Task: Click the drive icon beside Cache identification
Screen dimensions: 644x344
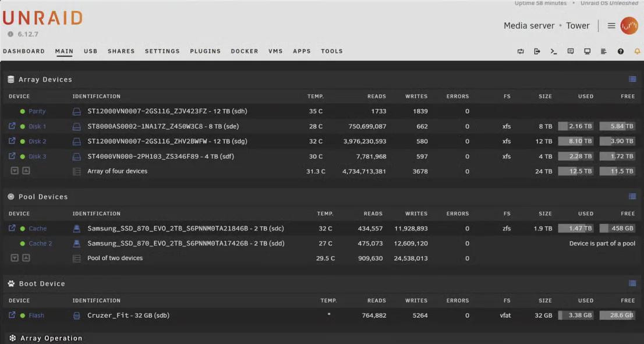Action: [x=76, y=229]
